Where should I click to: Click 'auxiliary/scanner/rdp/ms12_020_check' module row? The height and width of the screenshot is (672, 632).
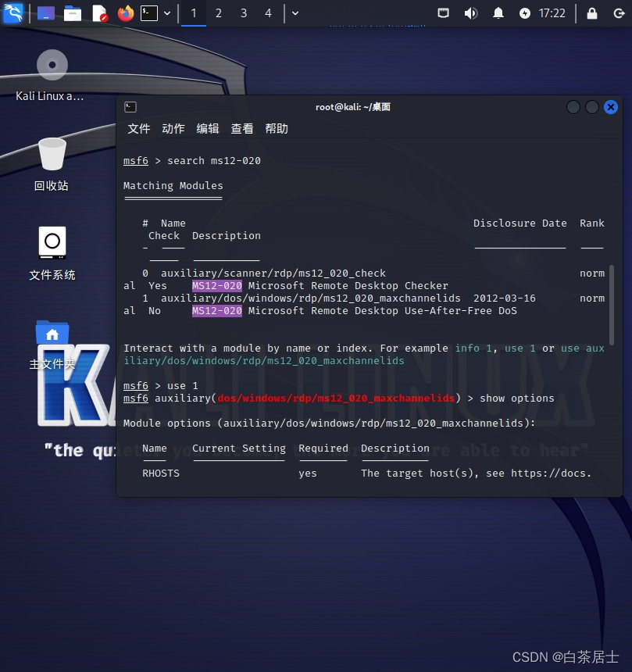click(x=273, y=273)
